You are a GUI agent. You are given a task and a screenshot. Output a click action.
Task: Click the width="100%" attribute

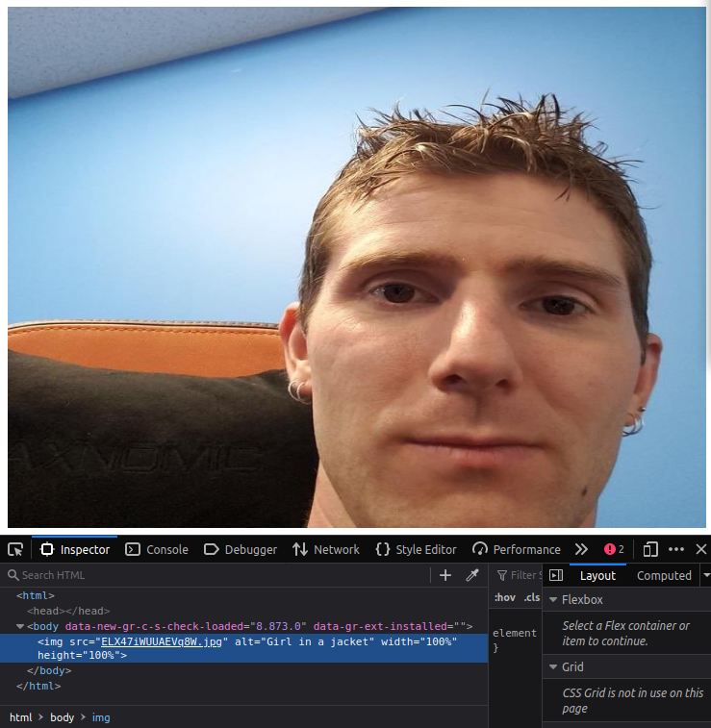pos(419,641)
